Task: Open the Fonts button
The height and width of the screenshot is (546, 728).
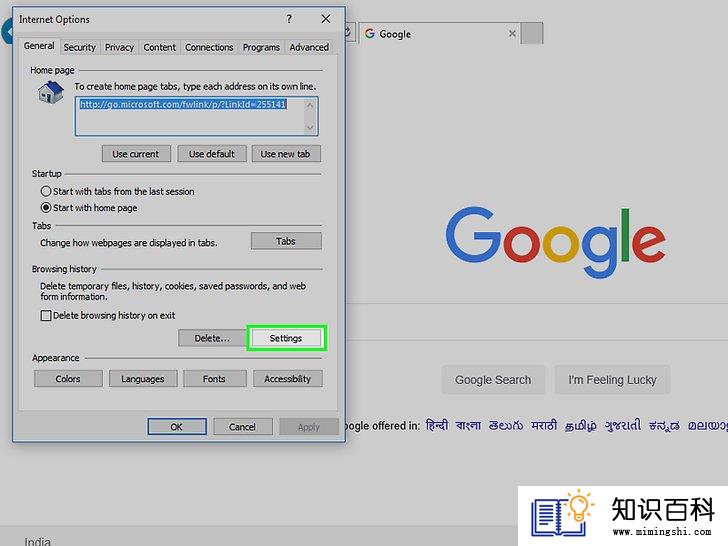Action: click(x=214, y=379)
